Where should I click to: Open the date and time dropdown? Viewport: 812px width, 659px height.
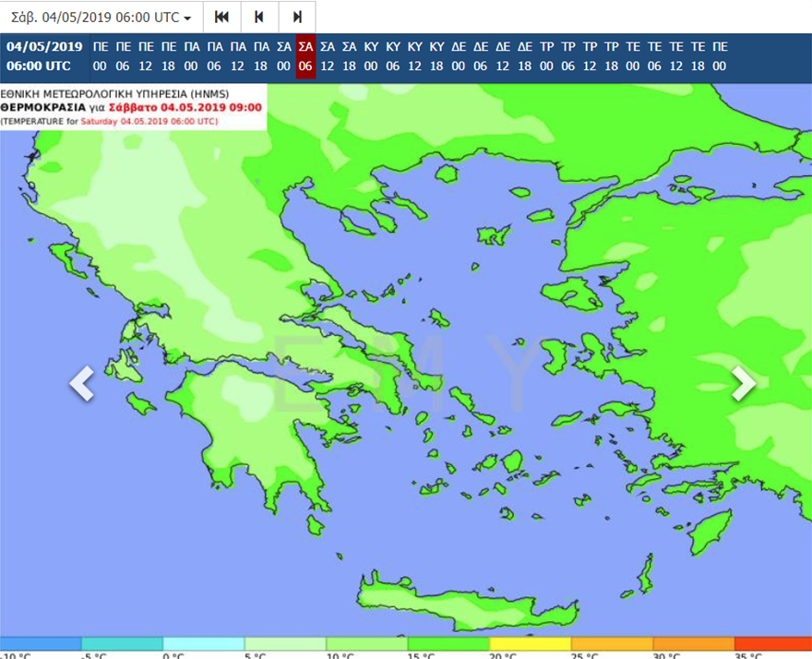(x=101, y=18)
